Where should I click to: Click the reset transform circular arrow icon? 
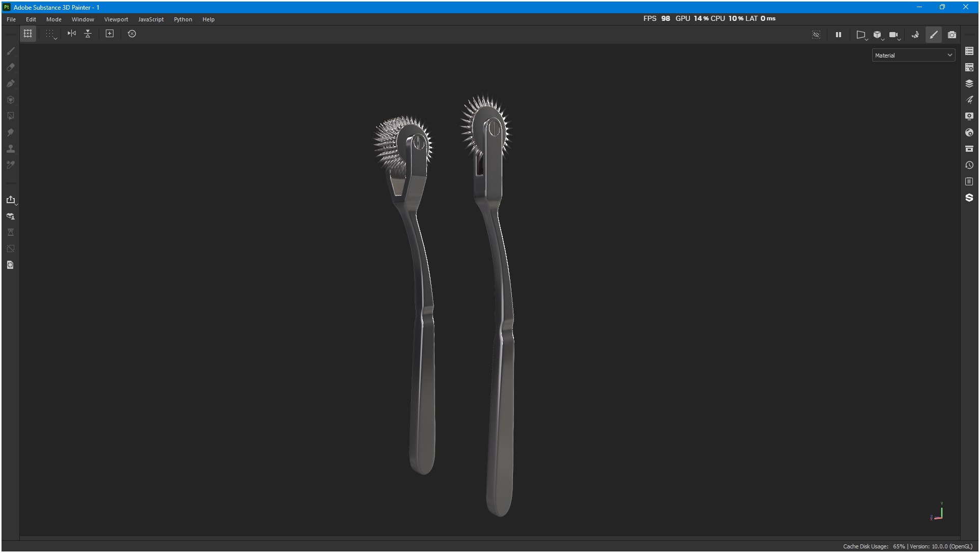click(x=132, y=34)
